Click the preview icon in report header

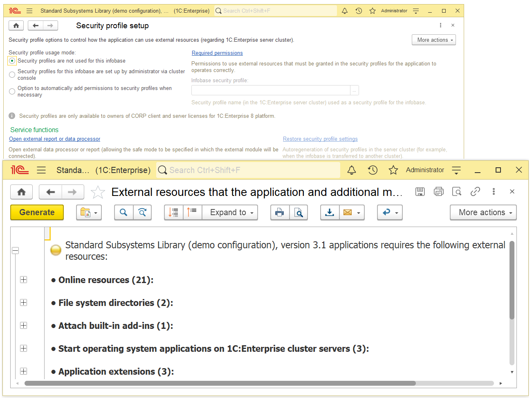point(457,191)
